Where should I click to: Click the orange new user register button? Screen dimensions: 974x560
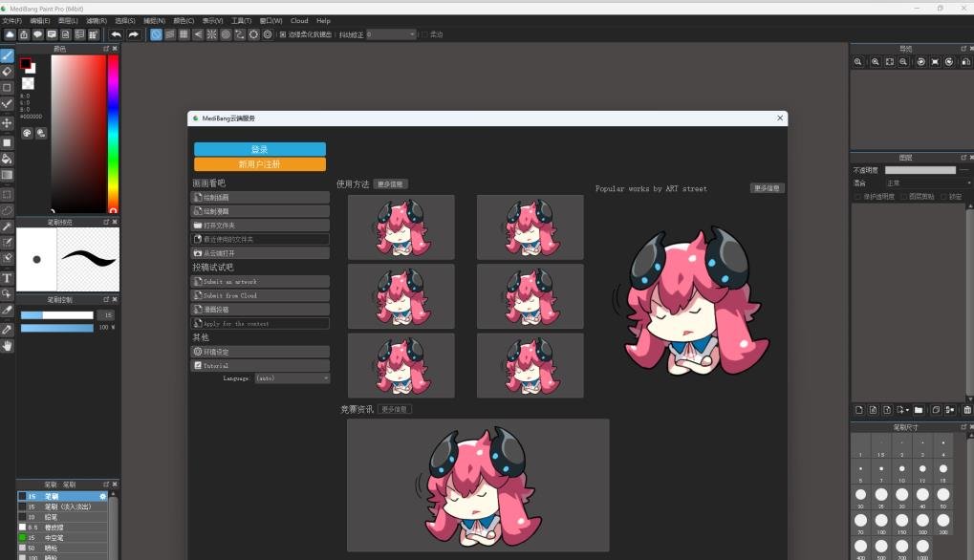(260, 164)
